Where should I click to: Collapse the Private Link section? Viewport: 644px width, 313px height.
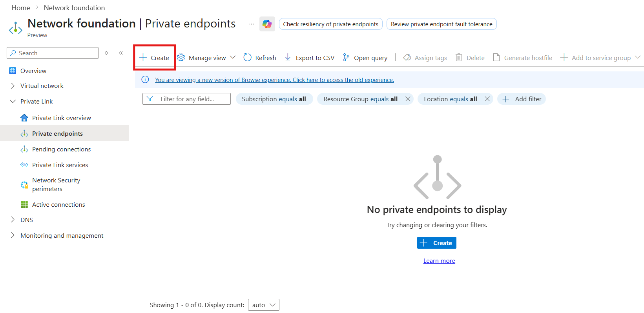coord(13,101)
